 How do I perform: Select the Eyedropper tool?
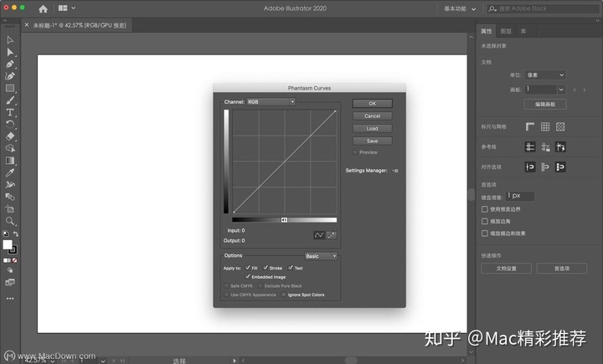pyautogui.click(x=10, y=172)
